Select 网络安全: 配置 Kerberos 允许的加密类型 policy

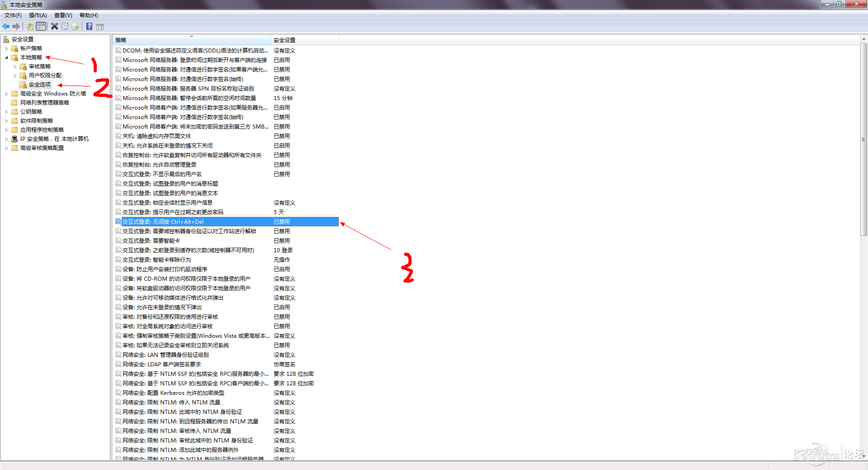(173, 393)
